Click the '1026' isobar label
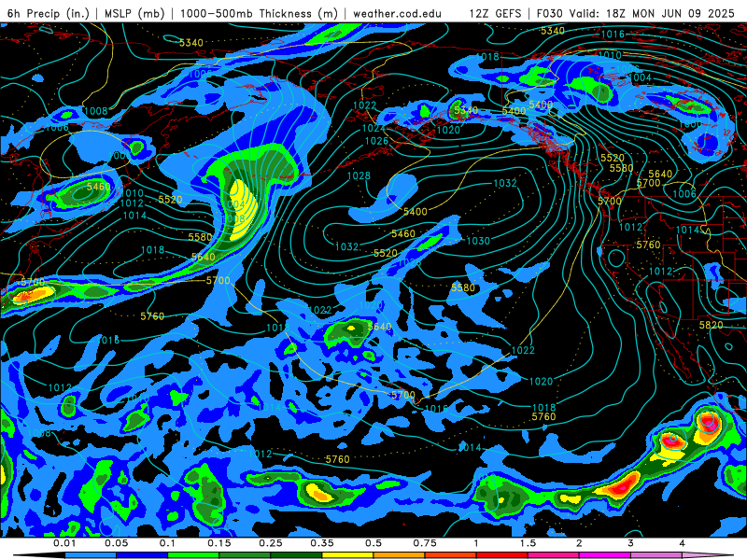The height and width of the screenshot is (560, 747). [376, 141]
